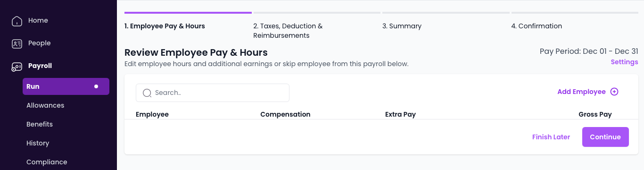Open the Compliance submenu item

(47, 162)
